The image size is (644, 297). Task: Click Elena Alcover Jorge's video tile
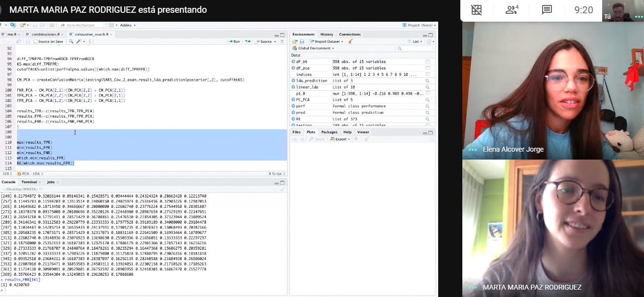pyautogui.click(x=553, y=90)
